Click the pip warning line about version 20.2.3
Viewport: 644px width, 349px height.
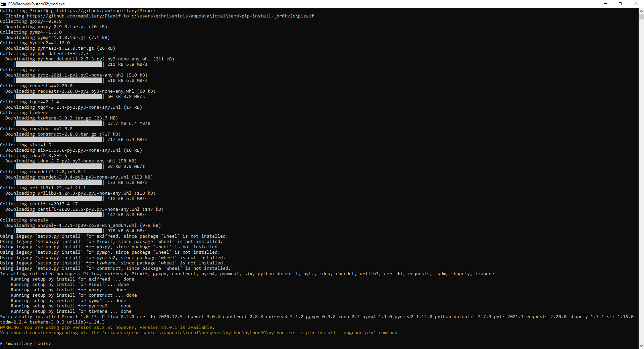click(107, 327)
